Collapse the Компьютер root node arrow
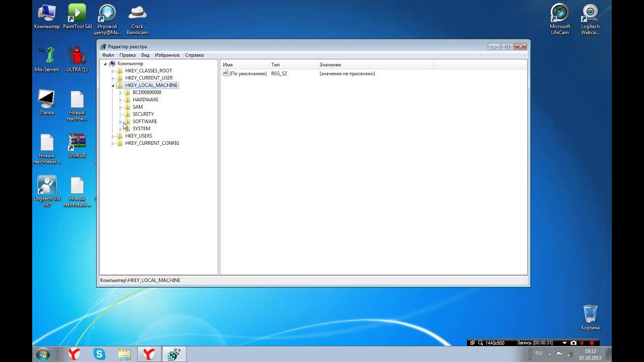 [x=105, y=64]
